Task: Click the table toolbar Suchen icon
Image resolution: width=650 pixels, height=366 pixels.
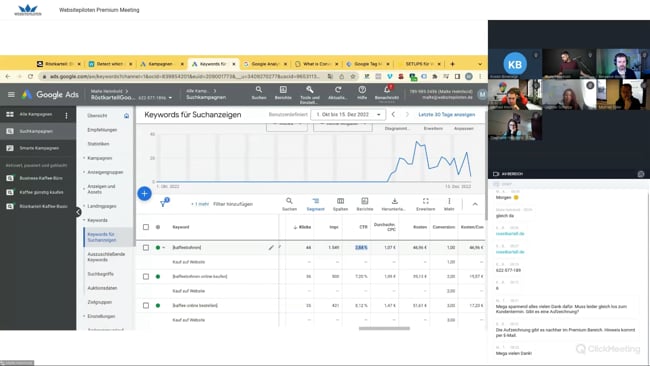Action: pyautogui.click(x=289, y=204)
